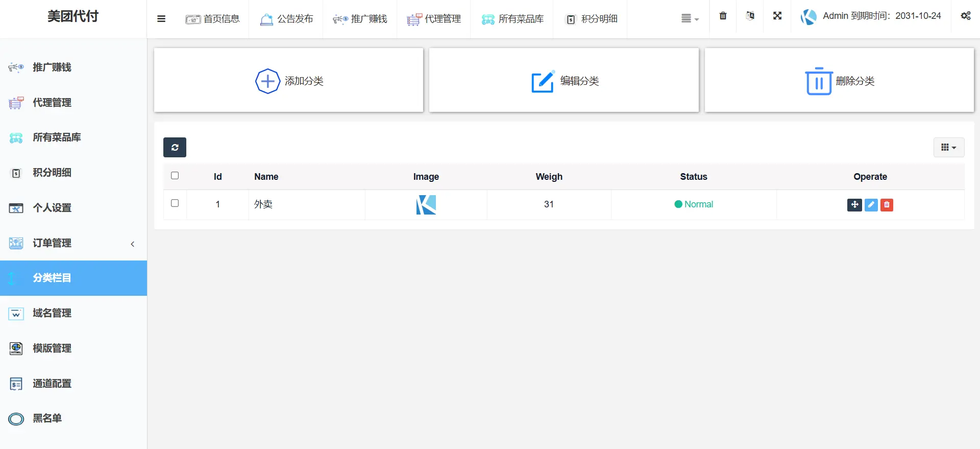Select 域名管理 in the sidebar
This screenshot has height=449, width=980.
[73, 313]
